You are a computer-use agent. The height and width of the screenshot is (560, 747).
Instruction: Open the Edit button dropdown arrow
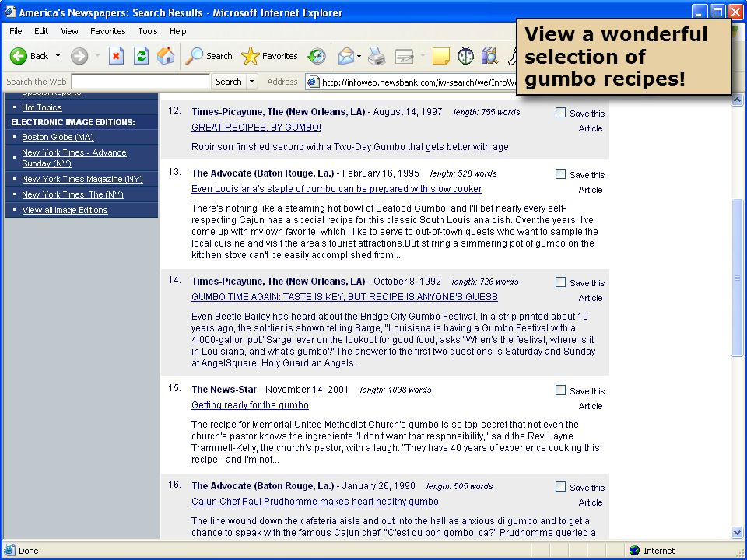click(422, 56)
